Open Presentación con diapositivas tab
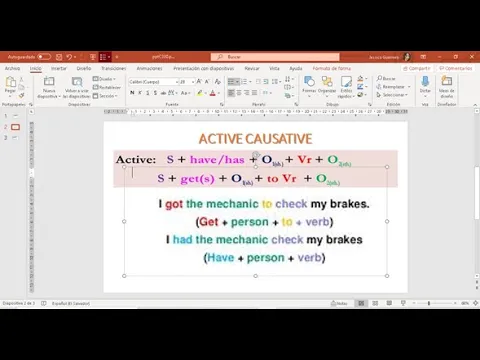 tap(204, 68)
